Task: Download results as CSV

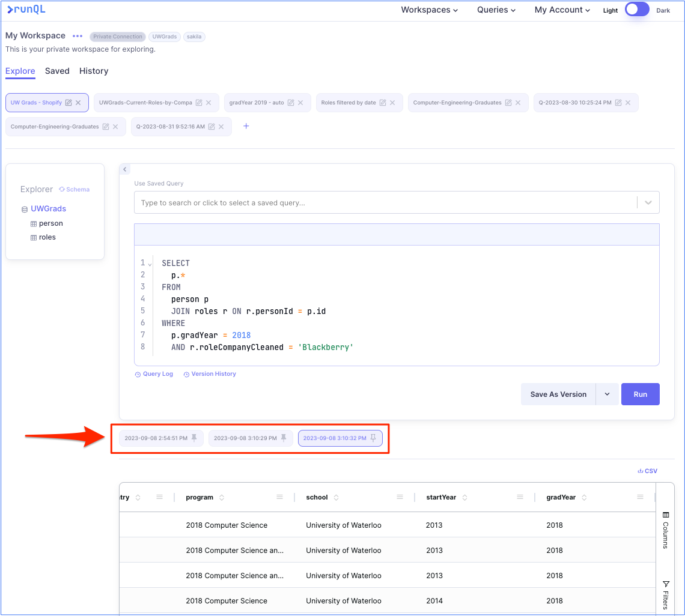Action: click(x=647, y=471)
